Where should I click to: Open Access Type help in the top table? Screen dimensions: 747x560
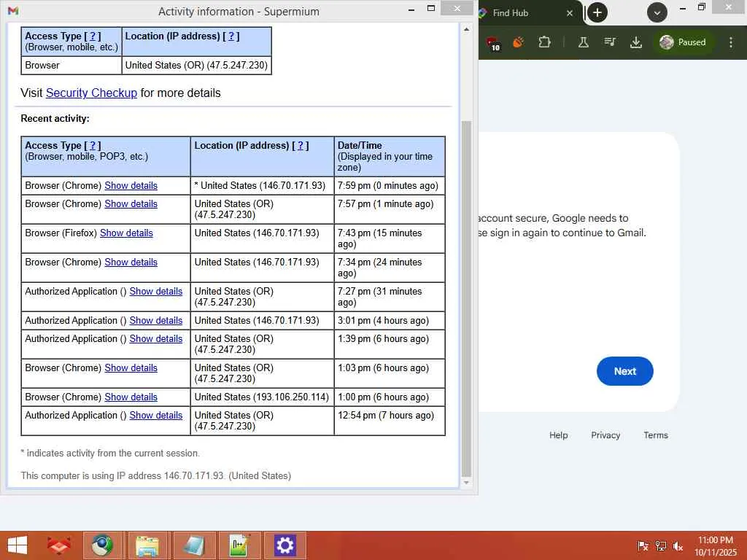click(93, 36)
